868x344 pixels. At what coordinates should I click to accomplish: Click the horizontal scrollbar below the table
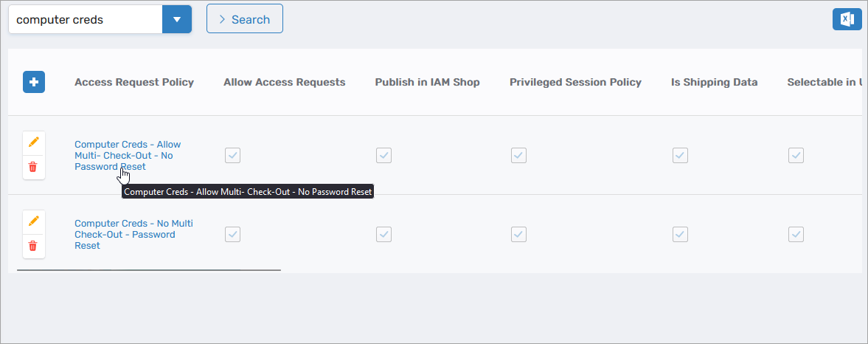[149, 270]
